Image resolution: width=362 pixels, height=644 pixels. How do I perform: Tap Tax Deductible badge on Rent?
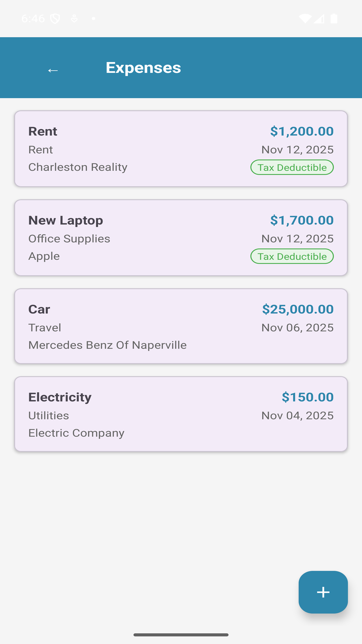tap(292, 167)
